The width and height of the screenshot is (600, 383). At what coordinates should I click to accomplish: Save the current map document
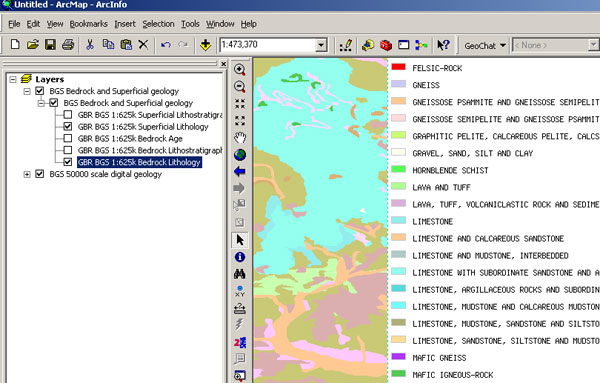click(x=51, y=45)
